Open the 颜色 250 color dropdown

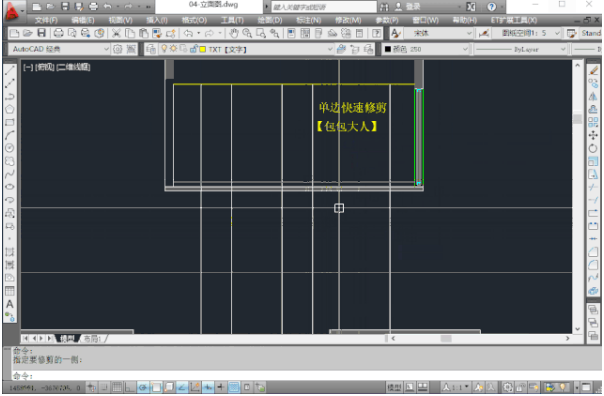[425, 49]
